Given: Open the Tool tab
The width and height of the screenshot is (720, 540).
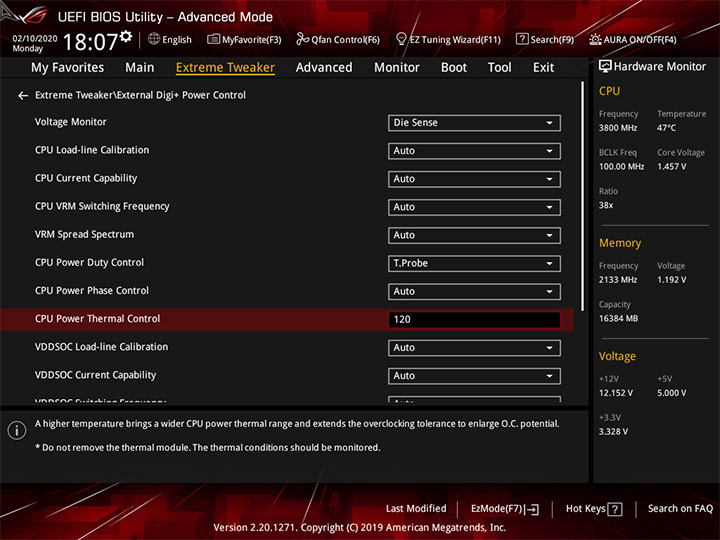Looking at the screenshot, I should (500, 68).
